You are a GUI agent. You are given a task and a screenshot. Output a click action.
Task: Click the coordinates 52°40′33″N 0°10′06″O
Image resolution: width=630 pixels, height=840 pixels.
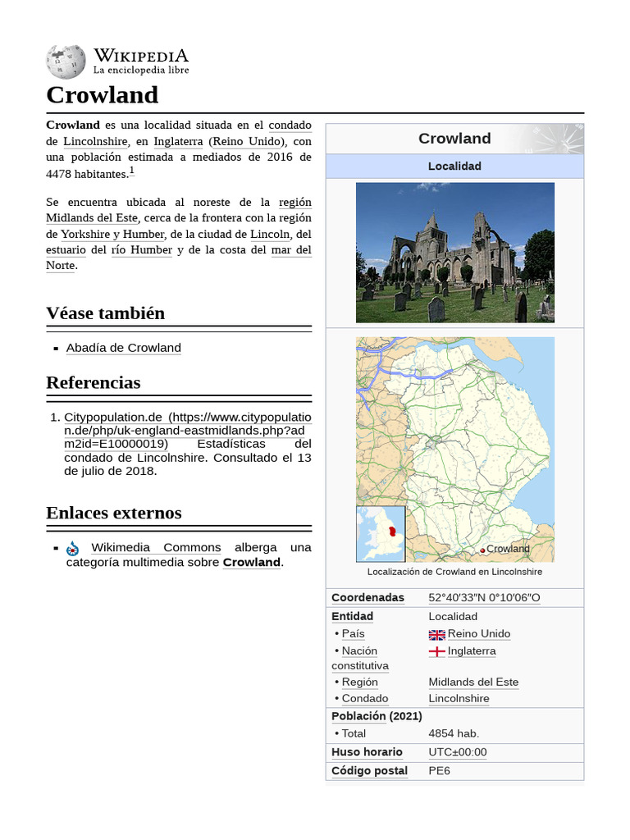click(484, 598)
